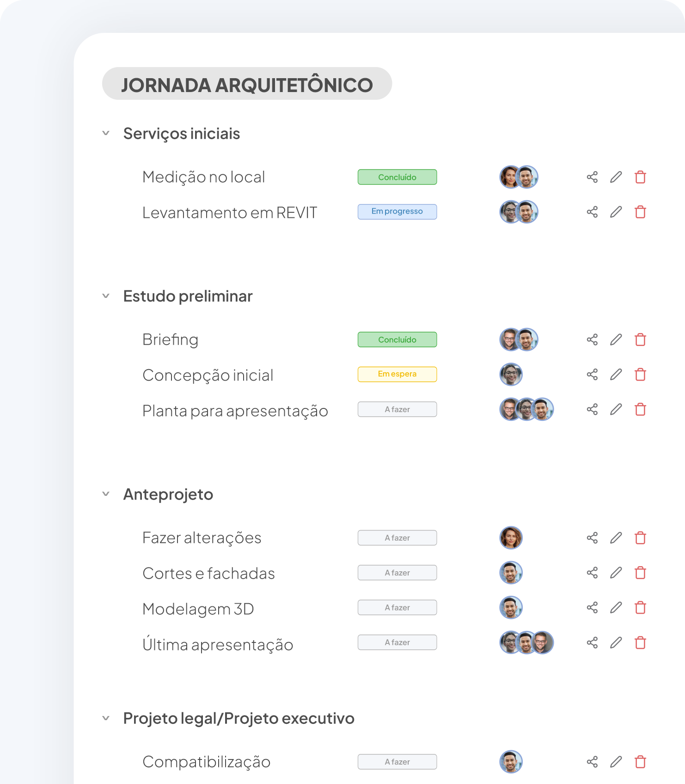Change the Em progresso status badge
Viewport: 685px width, 784px height.
pyautogui.click(x=397, y=212)
